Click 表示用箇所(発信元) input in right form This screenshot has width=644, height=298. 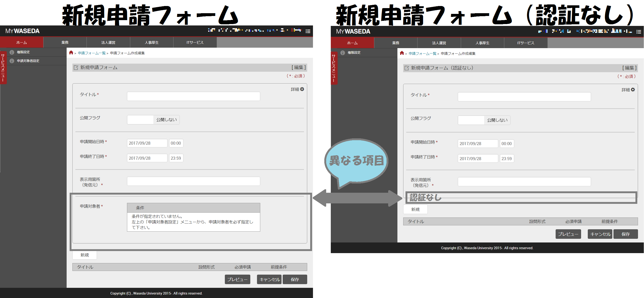524,182
